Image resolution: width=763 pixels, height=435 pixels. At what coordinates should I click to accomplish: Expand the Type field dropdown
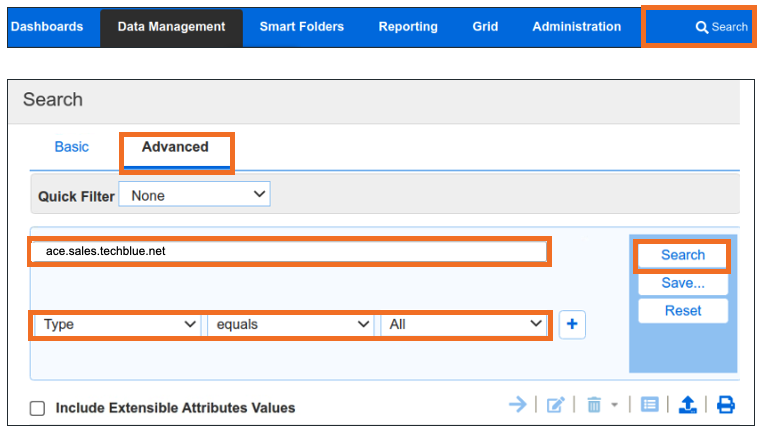(117, 325)
